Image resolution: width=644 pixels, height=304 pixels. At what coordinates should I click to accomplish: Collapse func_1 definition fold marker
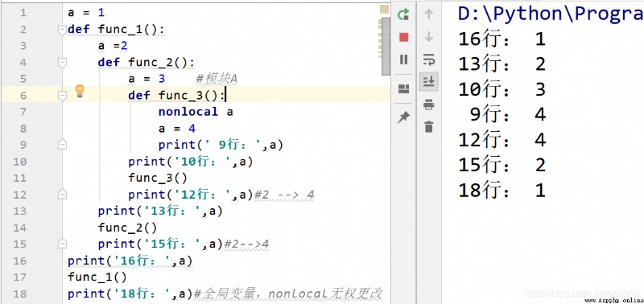tap(62, 30)
